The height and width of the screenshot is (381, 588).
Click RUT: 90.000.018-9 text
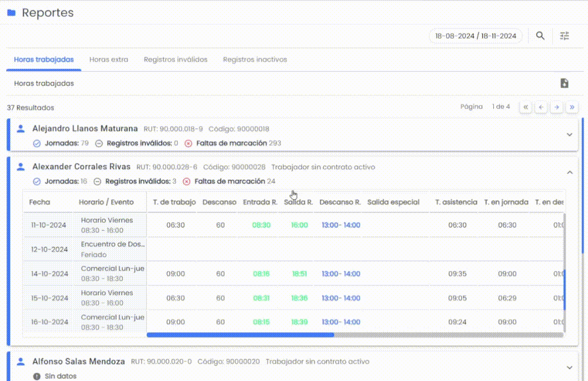click(173, 129)
